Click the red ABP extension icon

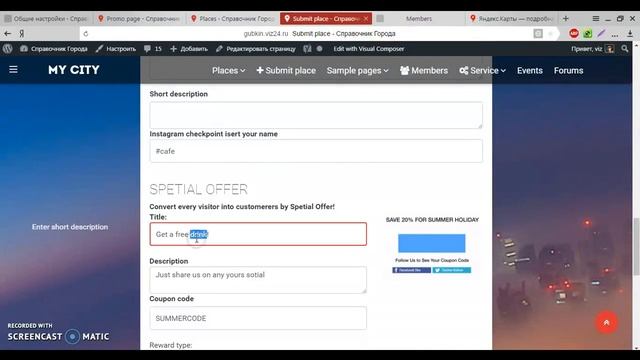tap(574, 33)
